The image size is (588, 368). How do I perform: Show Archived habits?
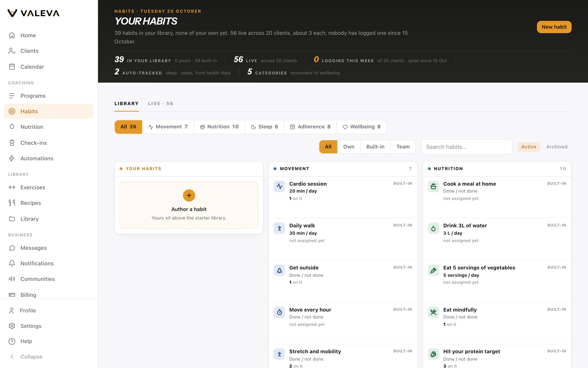557,147
